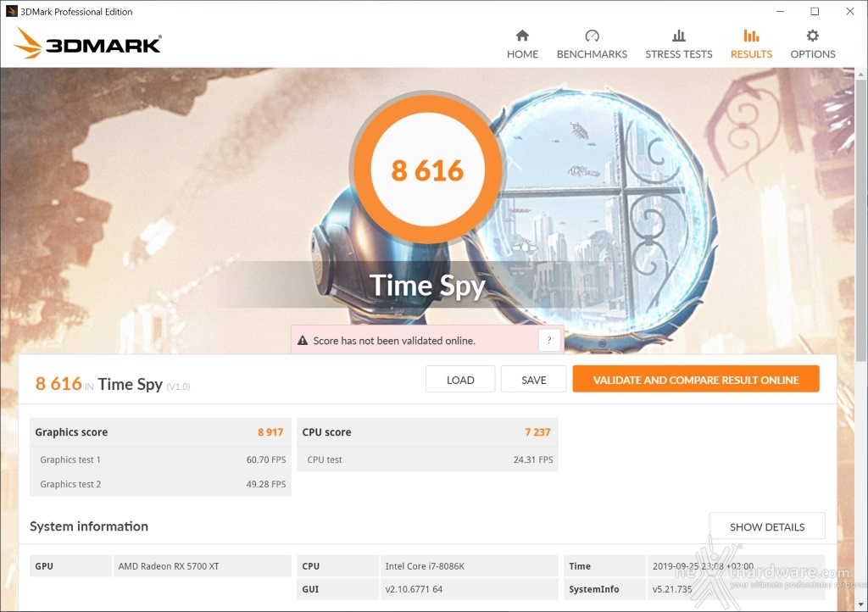Click the Time Spy banner title

427,286
